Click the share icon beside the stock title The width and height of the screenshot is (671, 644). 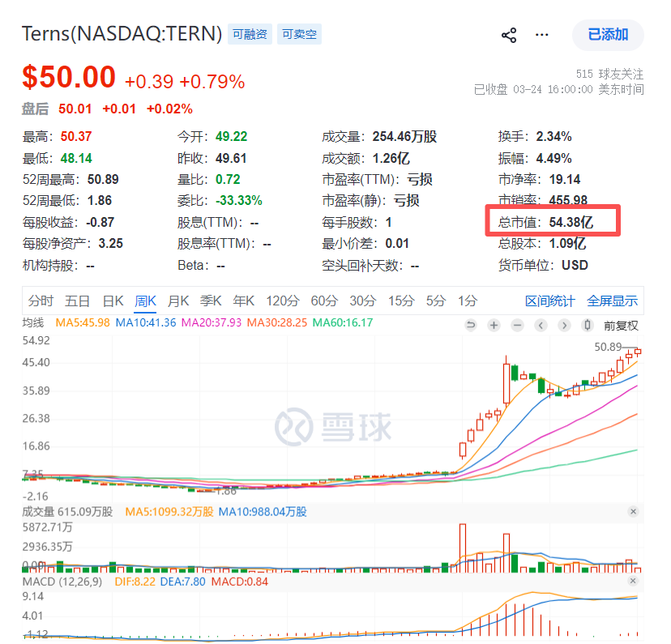click(509, 36)
